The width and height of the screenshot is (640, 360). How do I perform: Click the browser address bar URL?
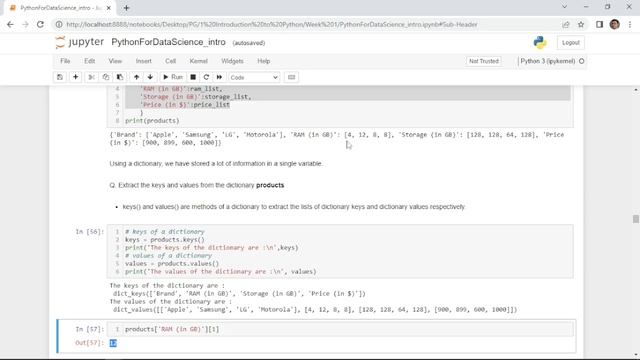coord(271,24)
